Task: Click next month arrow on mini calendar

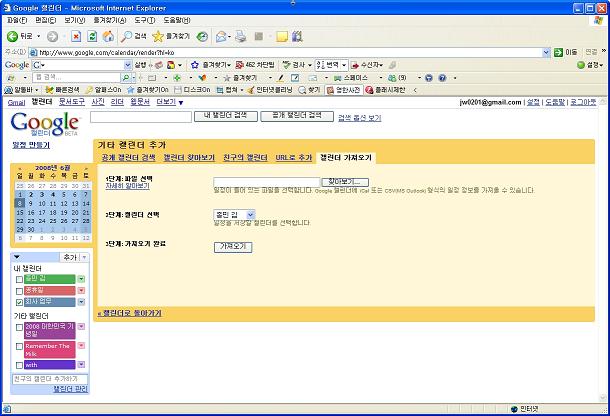Action: [86, 169]
